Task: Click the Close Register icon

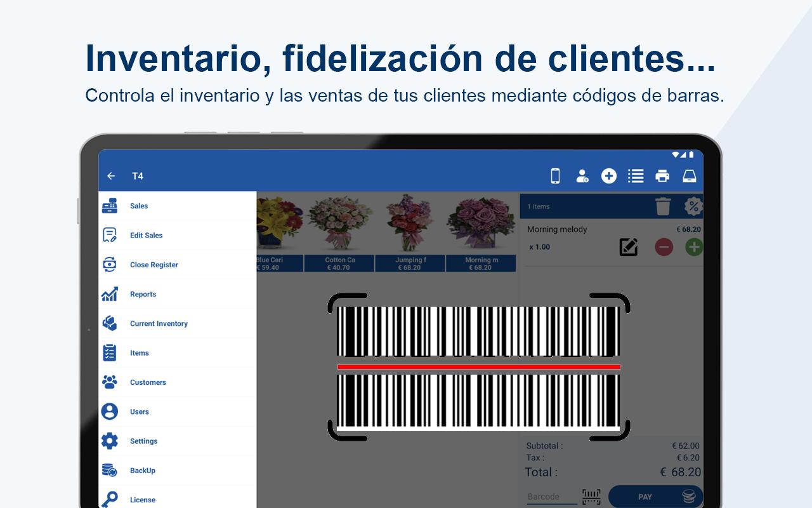Action: [110, 265]
